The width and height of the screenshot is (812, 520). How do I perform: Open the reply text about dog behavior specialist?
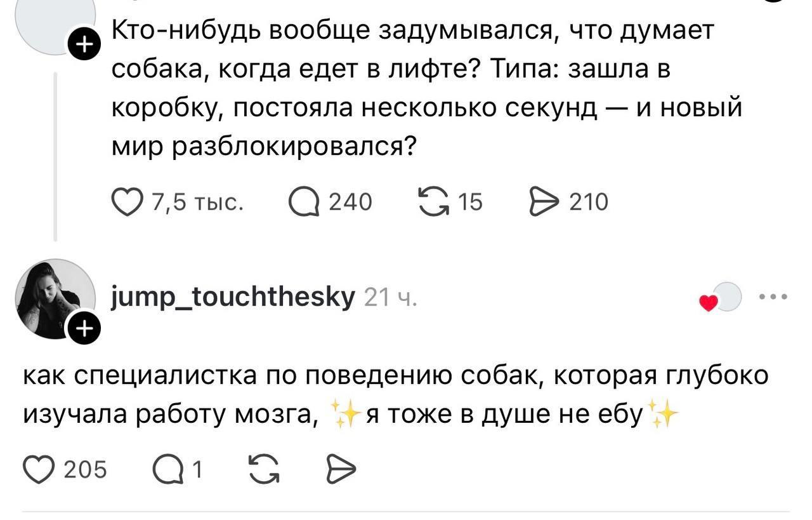[x=396, y=395]
